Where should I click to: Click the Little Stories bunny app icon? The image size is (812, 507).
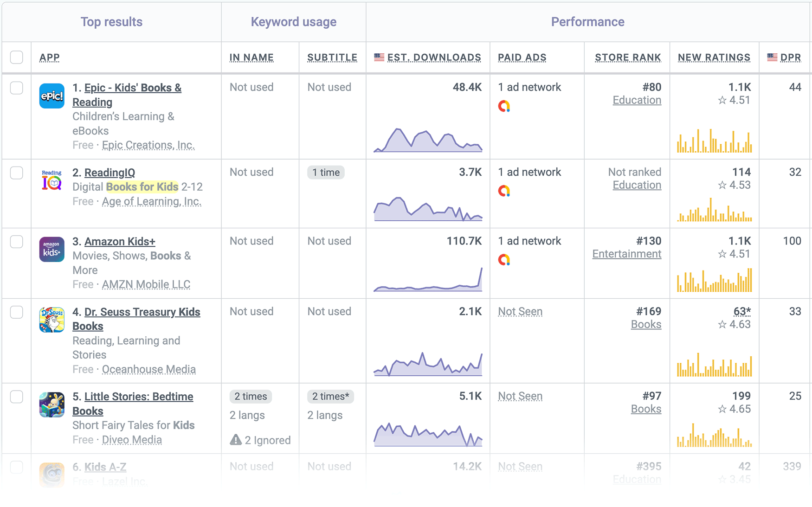coord(52,404)
